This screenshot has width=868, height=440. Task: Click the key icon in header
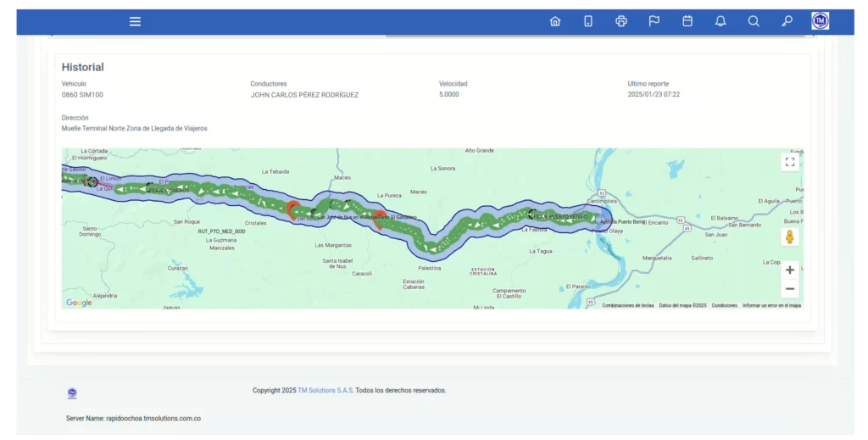tap(787, 21)
